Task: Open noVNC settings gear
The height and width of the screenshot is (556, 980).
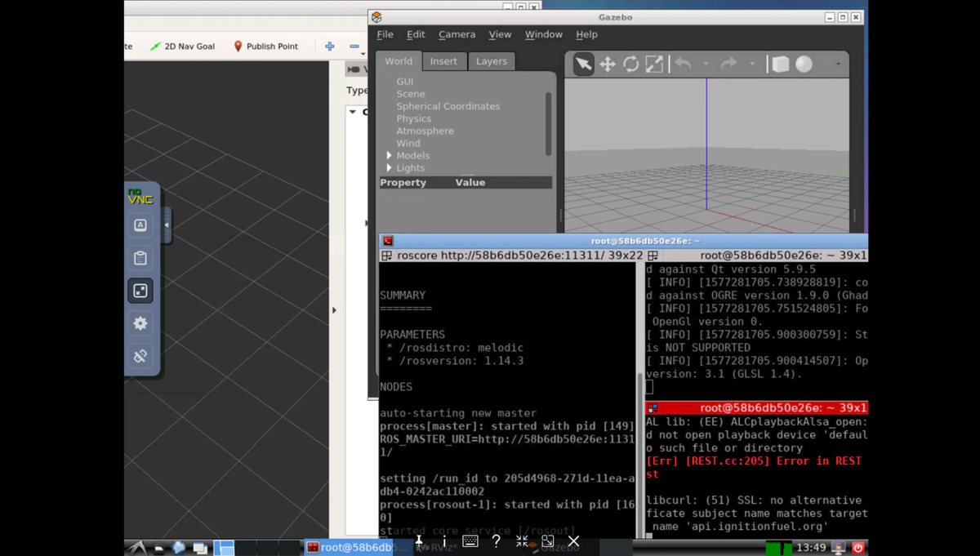Action: point(140,323)
